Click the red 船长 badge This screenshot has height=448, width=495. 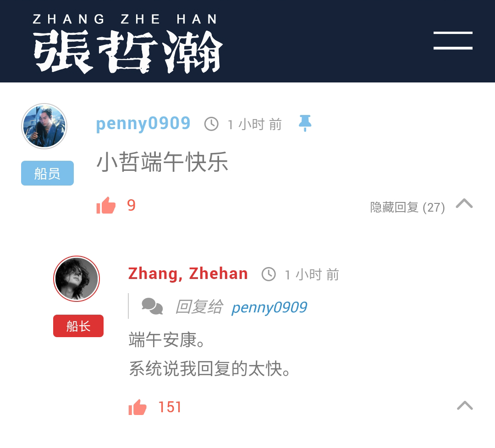[78, 326]
